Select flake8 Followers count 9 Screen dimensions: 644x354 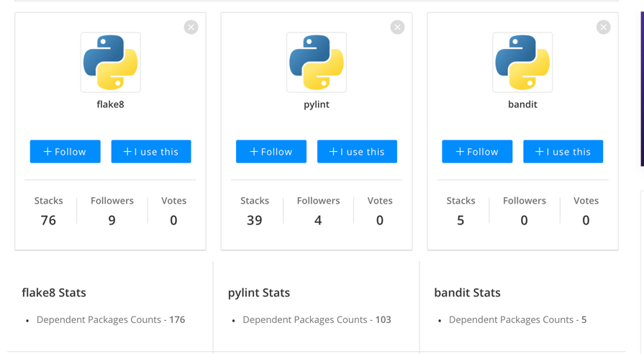point(112,221)
